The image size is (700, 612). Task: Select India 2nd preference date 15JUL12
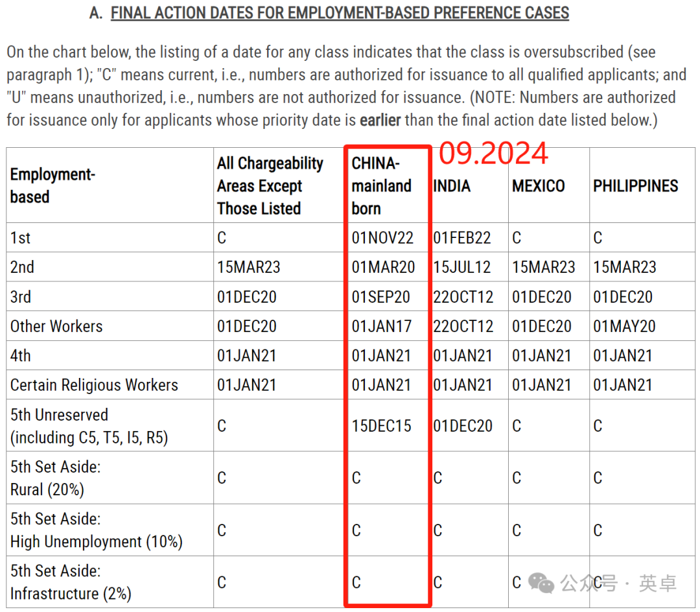462,267
